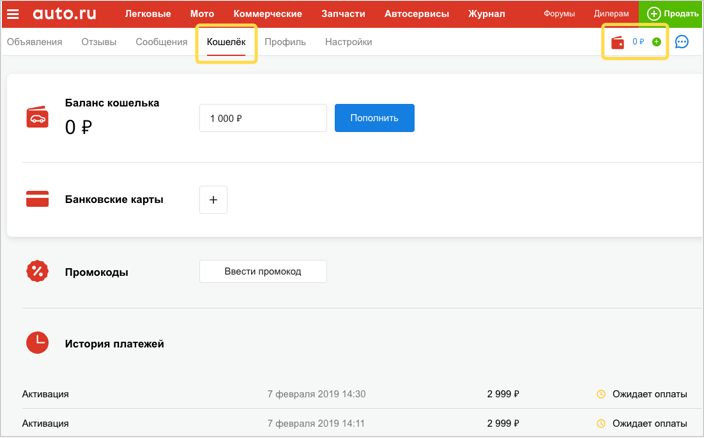704x438 pixels.
Task: Click the Продать button
Action: [672, 14]
